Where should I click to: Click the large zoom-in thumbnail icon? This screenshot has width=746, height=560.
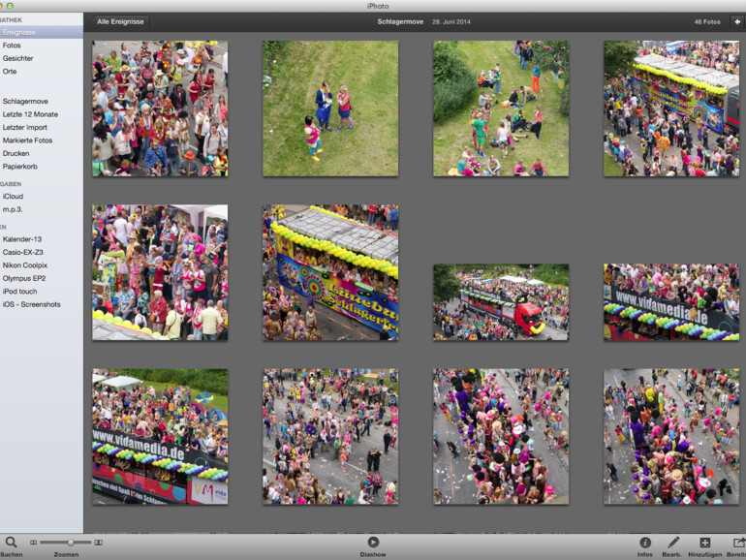click(x=99, y=543)
